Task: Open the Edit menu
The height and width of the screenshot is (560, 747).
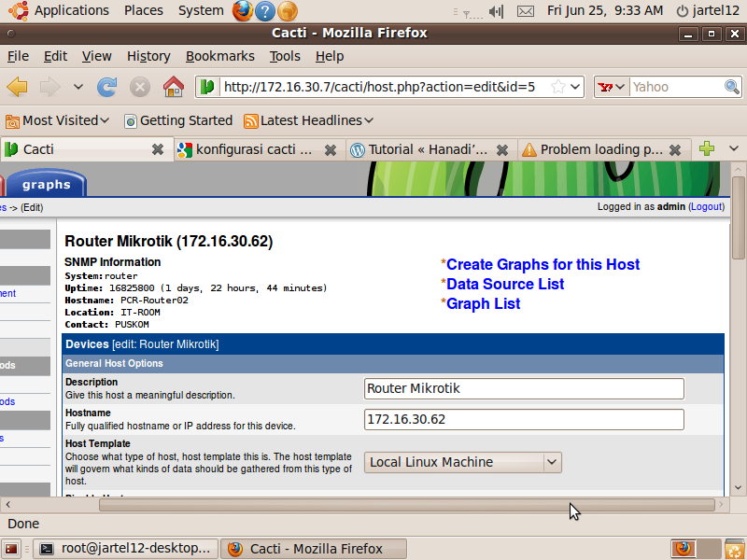Action: [x=55, y=57]
